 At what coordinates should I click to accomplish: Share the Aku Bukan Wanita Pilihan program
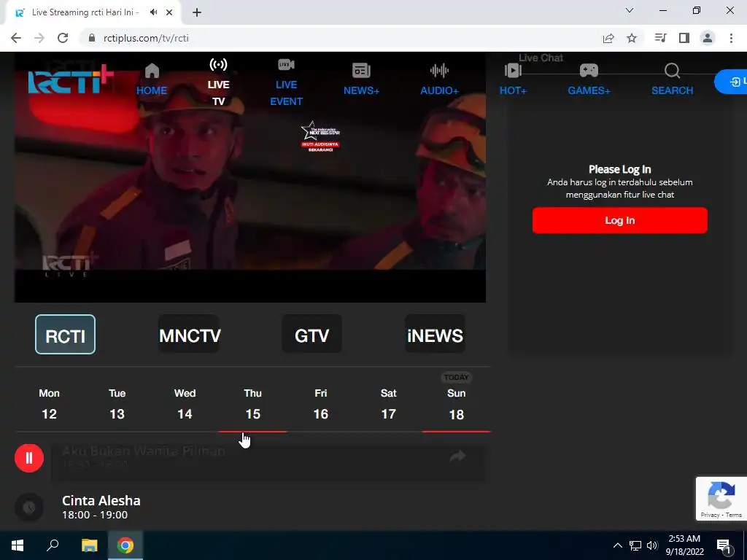click(458, 456)
